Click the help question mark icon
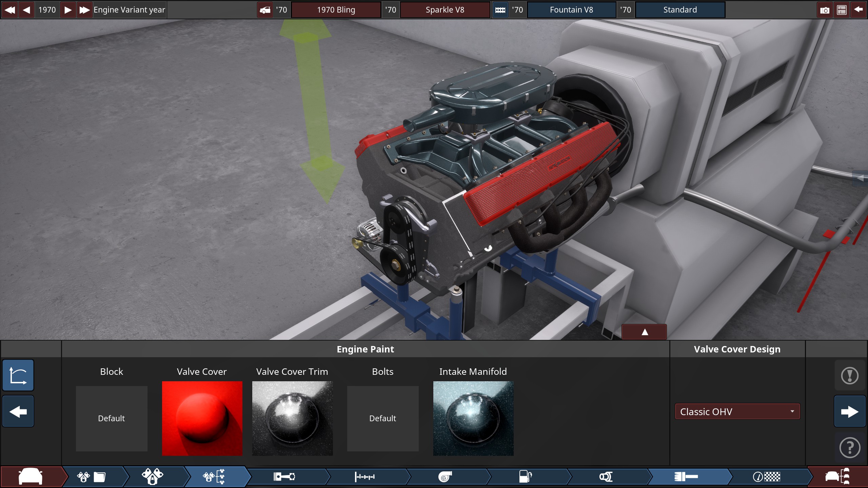Image resolution: width=868 pixels, height=488 pixels. click(850, 448)
